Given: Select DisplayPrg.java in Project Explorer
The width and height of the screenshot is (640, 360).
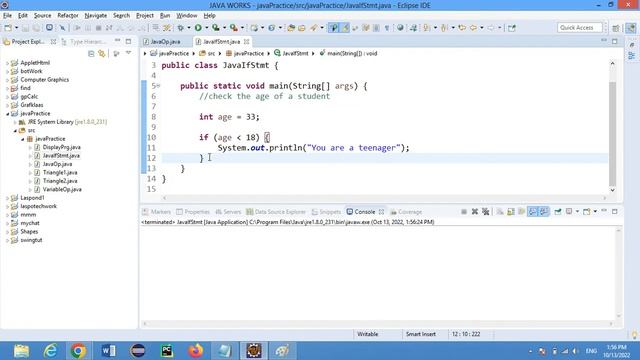Looking at the screenshot, I should [x=62, y=147].
